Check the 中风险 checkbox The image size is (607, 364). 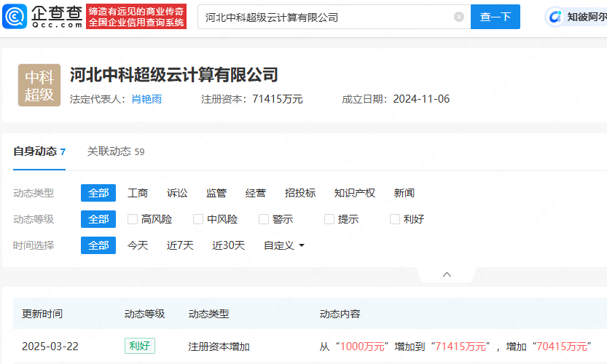197,219
